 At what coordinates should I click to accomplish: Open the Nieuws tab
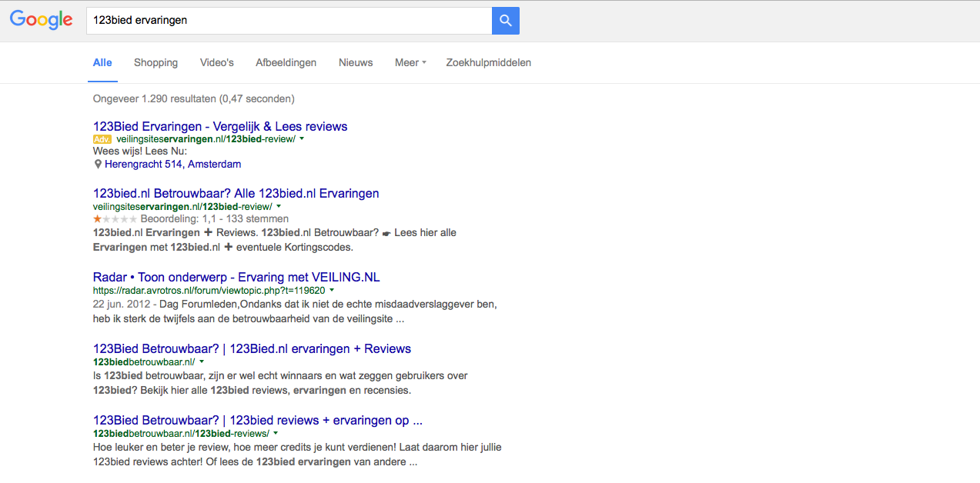[x=356, y=63]
